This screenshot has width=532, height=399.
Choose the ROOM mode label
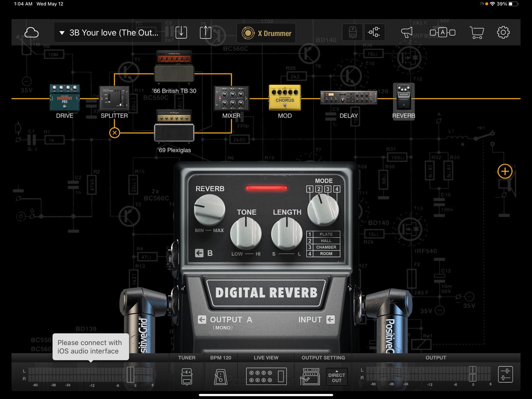(x=326, y=254)
